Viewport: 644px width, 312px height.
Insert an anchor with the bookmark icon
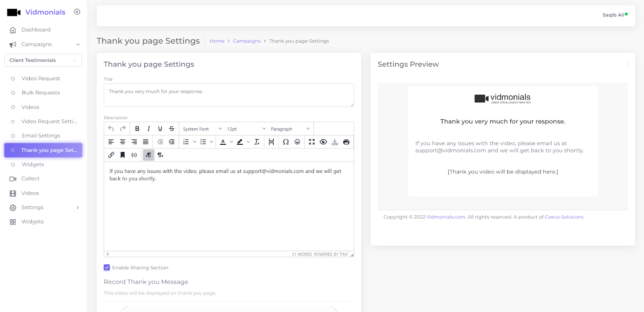pyautogui.click(x=123, y=155)
